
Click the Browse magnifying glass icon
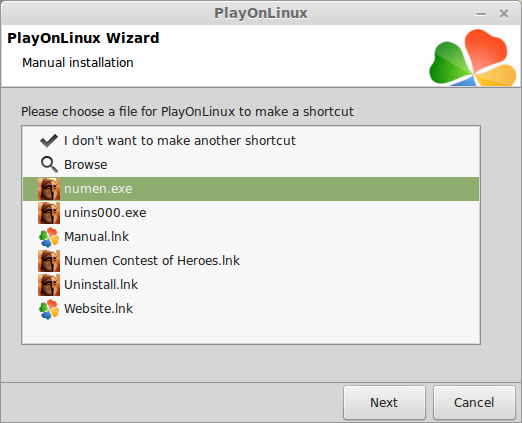tap(49, 165)
